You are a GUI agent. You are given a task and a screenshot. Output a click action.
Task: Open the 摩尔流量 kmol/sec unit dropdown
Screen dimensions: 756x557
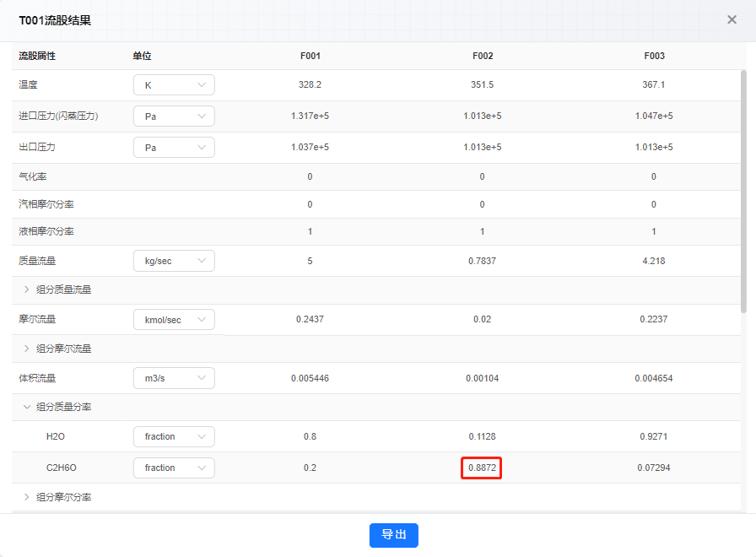coord(174,320)
